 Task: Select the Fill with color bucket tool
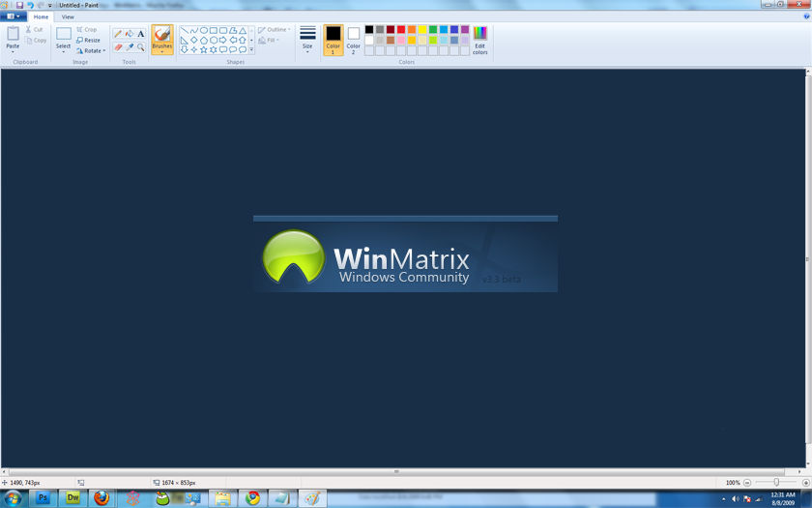click(130, 34)
